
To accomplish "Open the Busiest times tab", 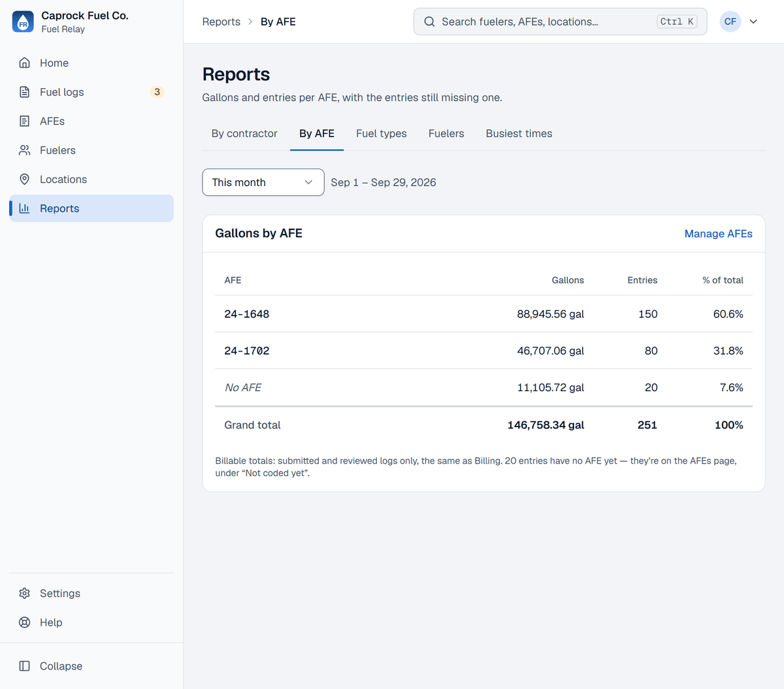I will pyautogui.click(x=519, y=133).
